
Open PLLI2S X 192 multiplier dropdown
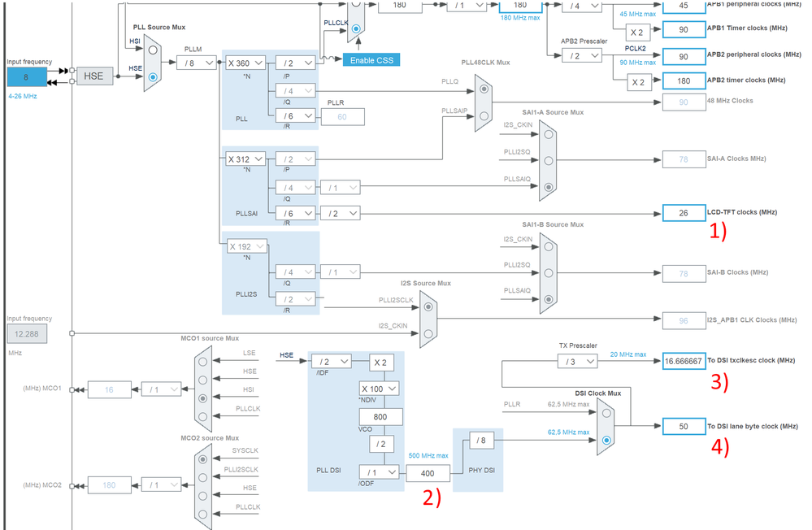point(247,246)
